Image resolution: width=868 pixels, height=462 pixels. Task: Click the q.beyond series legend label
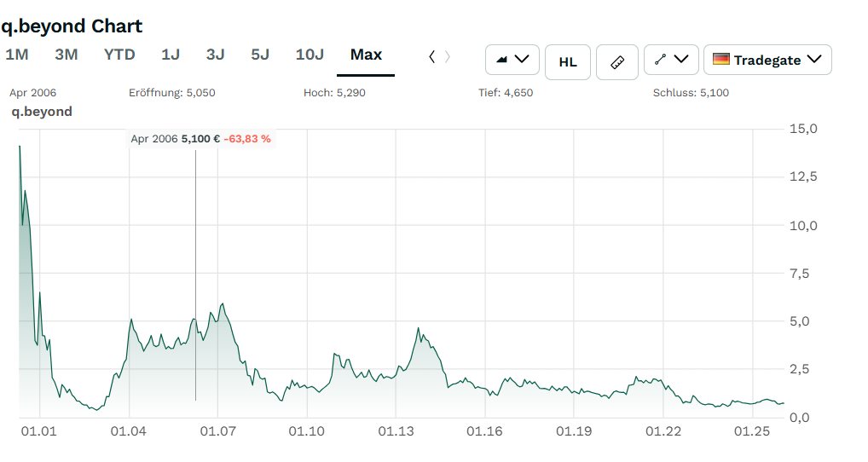41,112
